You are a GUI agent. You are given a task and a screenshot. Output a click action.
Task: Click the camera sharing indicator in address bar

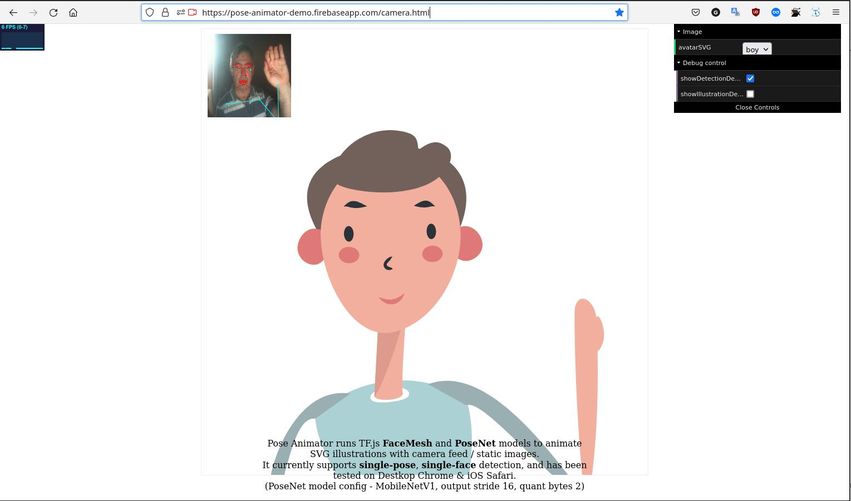[192, 12]
